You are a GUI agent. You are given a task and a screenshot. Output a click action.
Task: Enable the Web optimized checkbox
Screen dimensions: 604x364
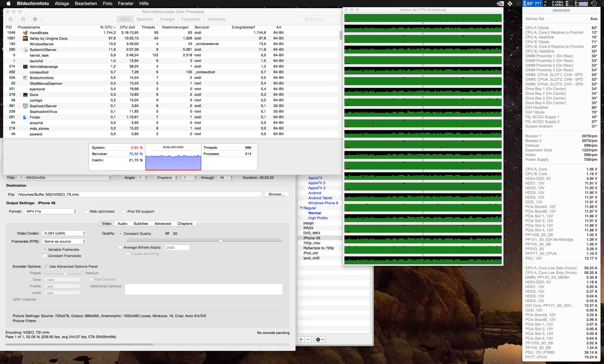86,211
